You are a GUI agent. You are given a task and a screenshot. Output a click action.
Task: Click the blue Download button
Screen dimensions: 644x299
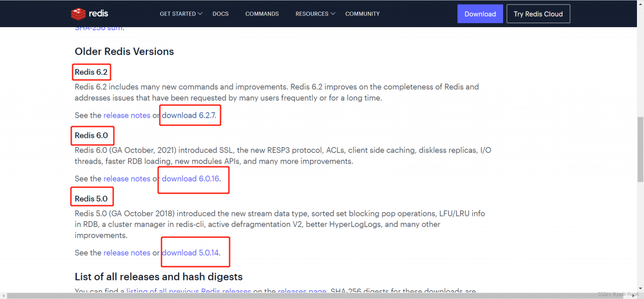tap(480, 14)
